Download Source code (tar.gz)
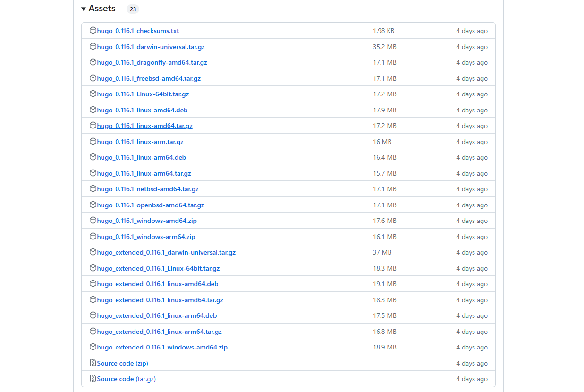584x392 pixels. pos(127,379)
